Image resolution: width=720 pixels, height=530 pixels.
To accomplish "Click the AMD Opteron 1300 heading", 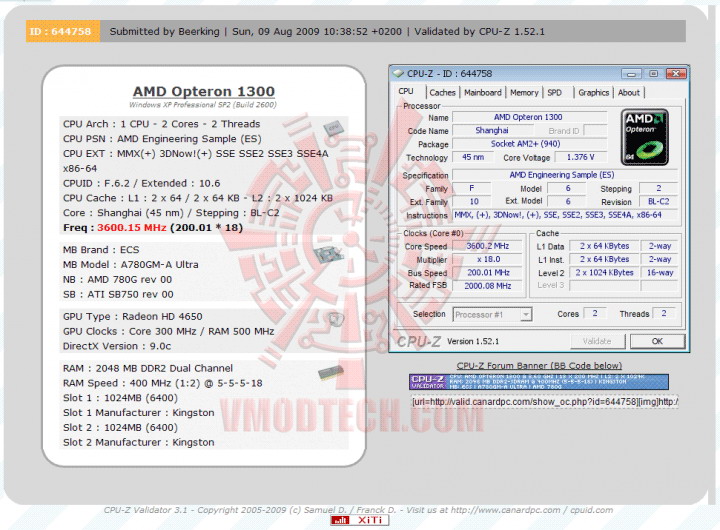I will (204, 91).
